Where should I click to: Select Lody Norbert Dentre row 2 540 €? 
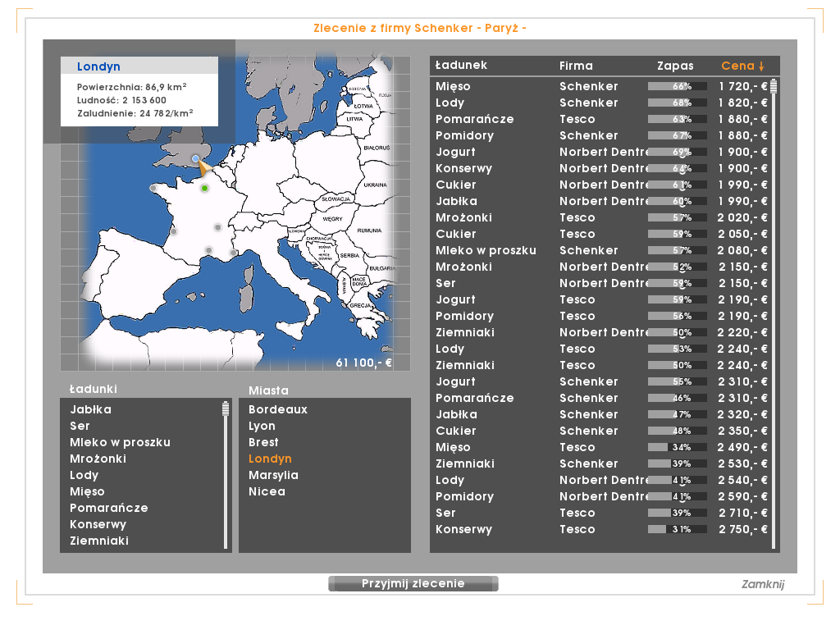[x=601, y=480]
